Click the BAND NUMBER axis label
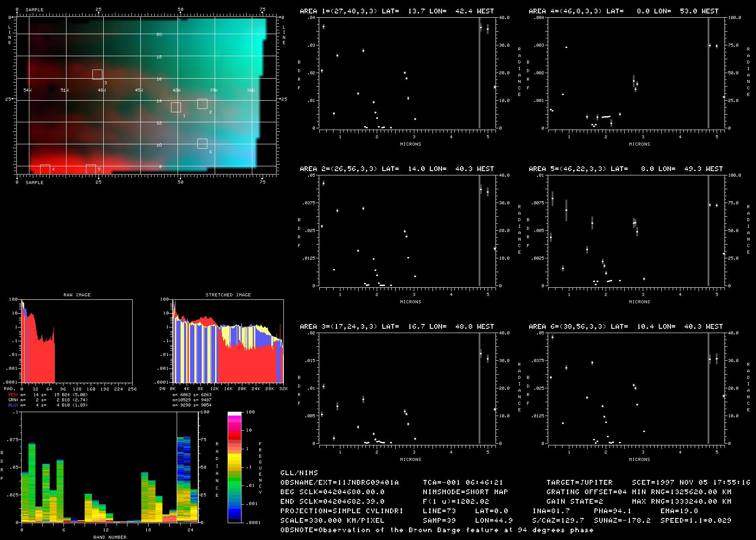This screenshot has height=540, width=756. [110, 537]
